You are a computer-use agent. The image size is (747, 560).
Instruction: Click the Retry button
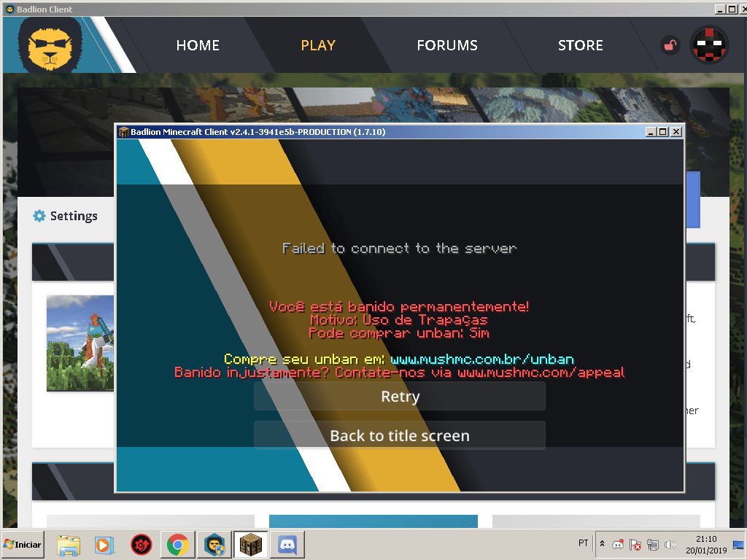400,396
